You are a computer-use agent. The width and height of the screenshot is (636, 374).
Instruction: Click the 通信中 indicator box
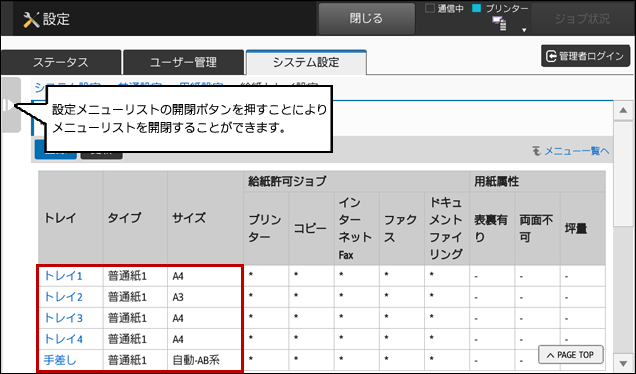point(430,8)
